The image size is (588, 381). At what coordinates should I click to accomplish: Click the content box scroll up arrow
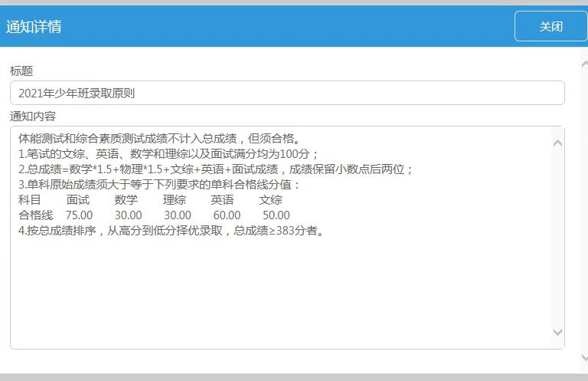(x=557, y=143)
